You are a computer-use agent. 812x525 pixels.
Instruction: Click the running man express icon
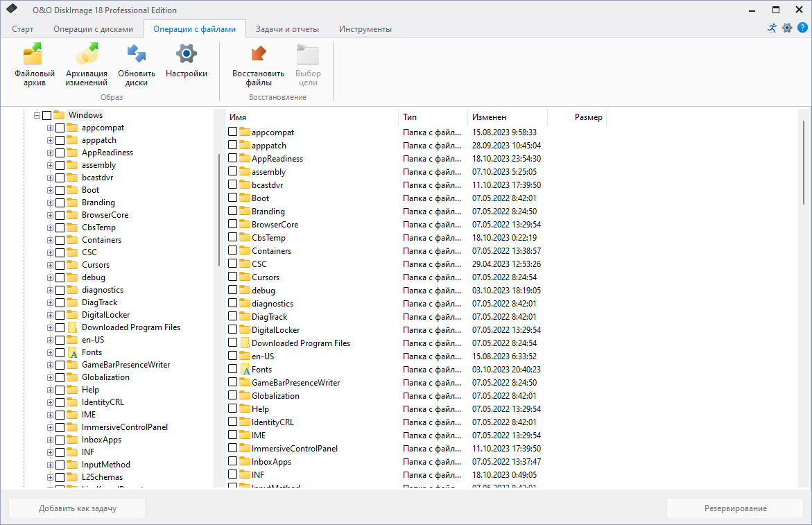click(772, 28)
